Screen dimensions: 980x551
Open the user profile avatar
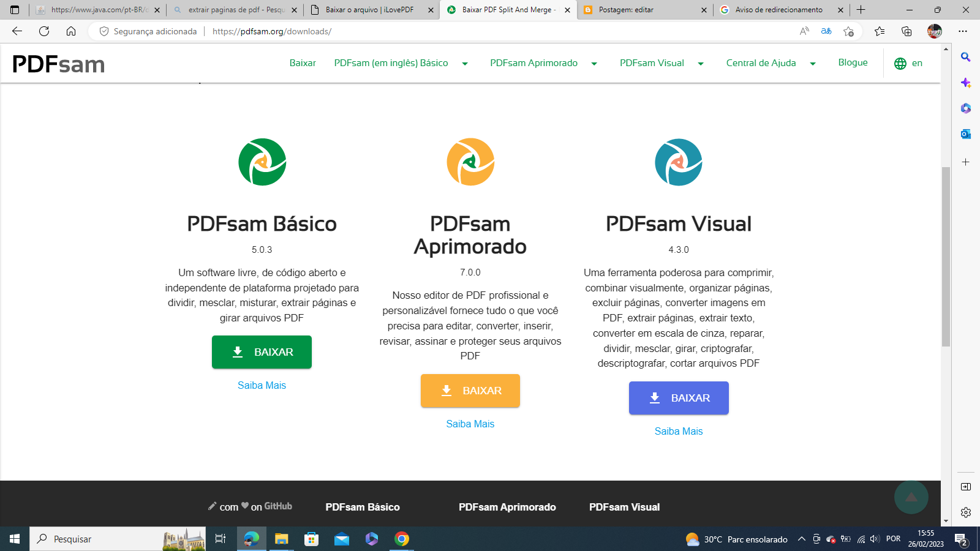pos(935,31)
